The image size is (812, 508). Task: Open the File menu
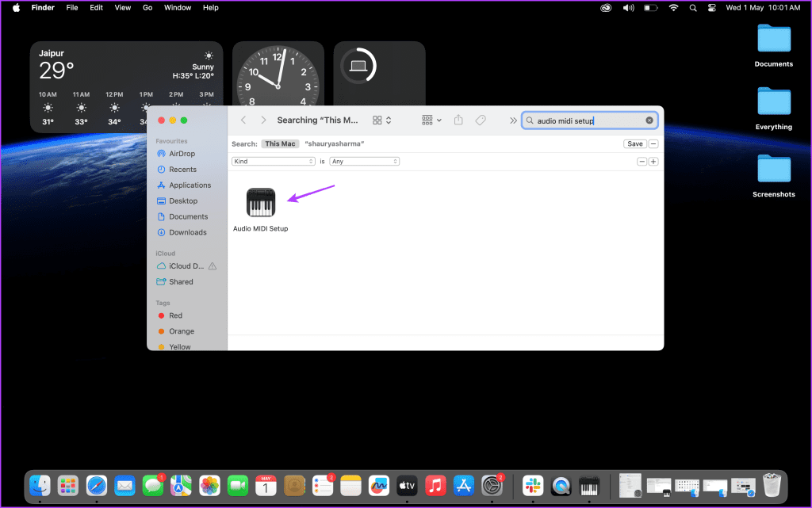click(x=72, y=8)
